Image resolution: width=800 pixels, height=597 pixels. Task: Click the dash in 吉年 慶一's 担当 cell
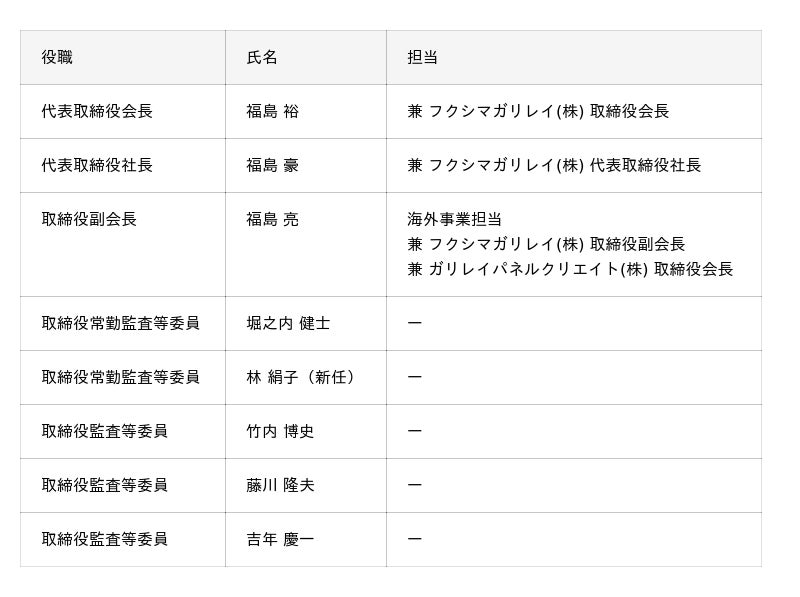pyautogui.click(x=415, y=540)
